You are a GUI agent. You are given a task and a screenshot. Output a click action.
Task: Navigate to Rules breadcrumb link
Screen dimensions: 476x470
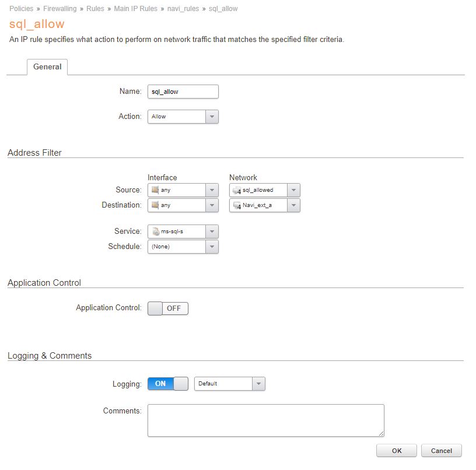coord(95,9)
